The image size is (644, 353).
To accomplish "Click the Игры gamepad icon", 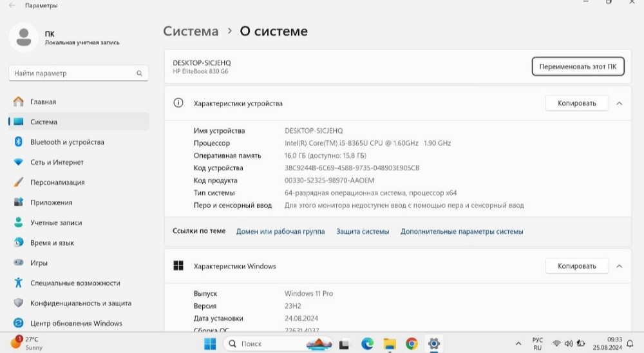I will point(19,262).
